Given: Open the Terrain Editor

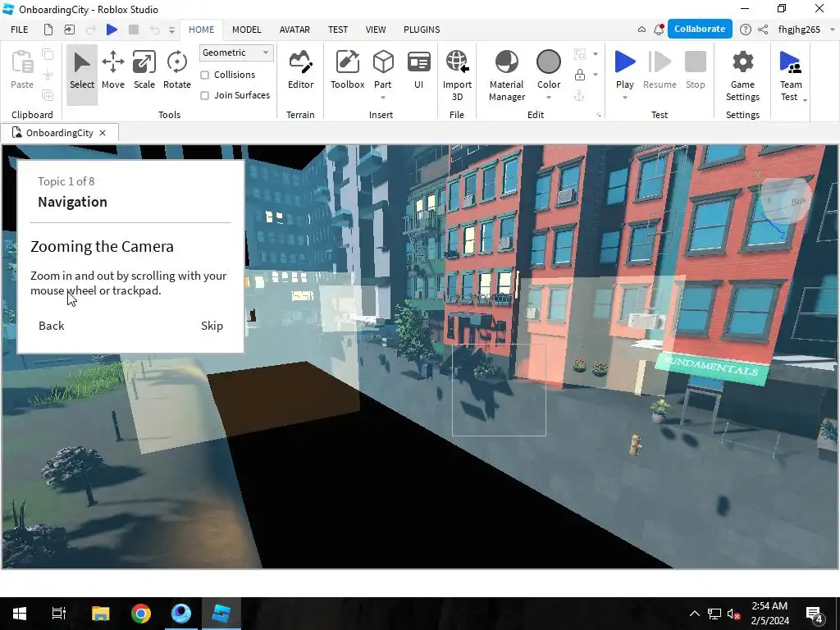Looking at the screenshot, I should (x=300, y=71).
